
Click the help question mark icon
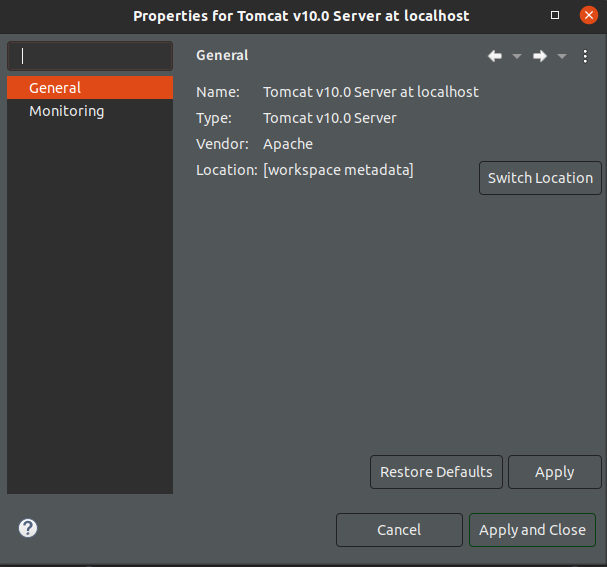point(28,528)
